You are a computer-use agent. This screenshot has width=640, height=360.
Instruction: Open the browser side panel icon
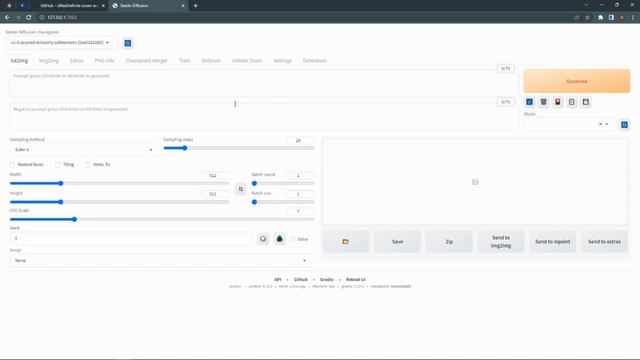[611, 18]
